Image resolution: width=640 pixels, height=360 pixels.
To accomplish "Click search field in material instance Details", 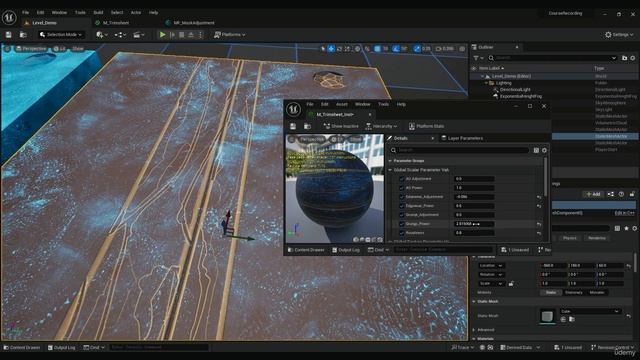I will point(459,150).
